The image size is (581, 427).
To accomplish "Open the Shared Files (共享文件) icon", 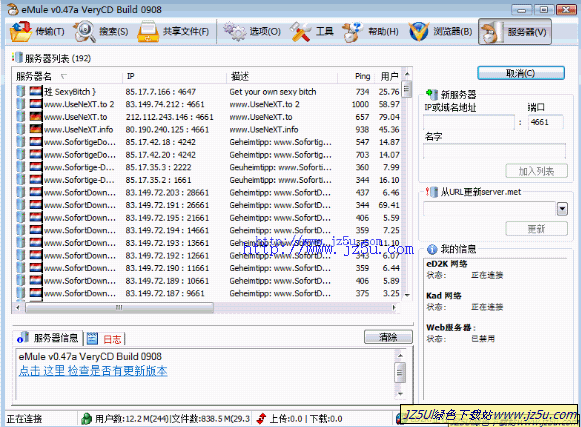I will click(148, 32).
